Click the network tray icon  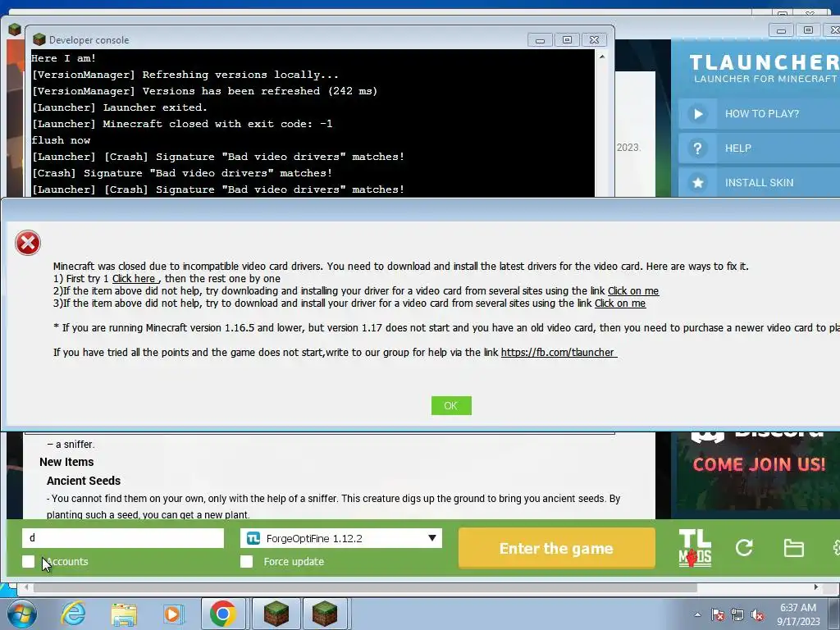(x=737, y=614)
